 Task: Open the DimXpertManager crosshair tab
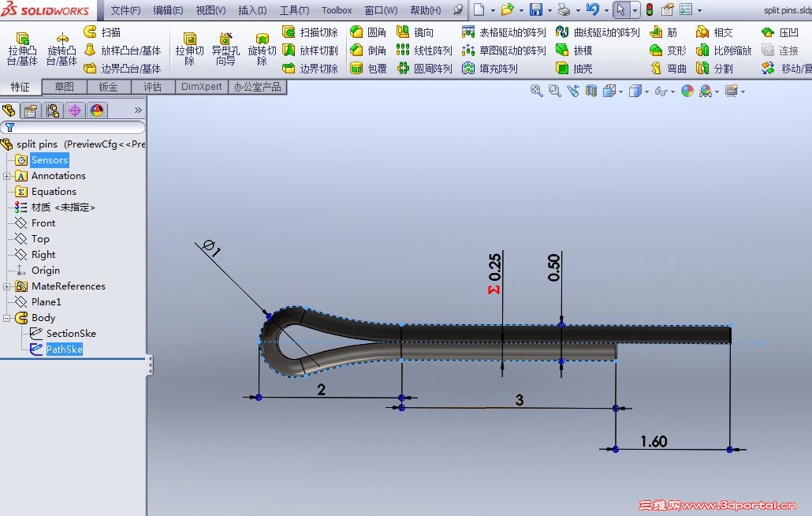(x=75, y=110)
